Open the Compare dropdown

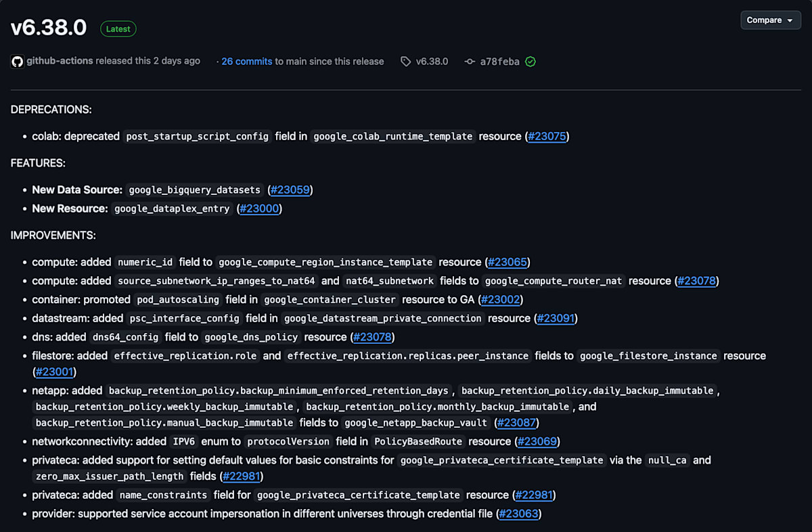(x=771, y=20)
